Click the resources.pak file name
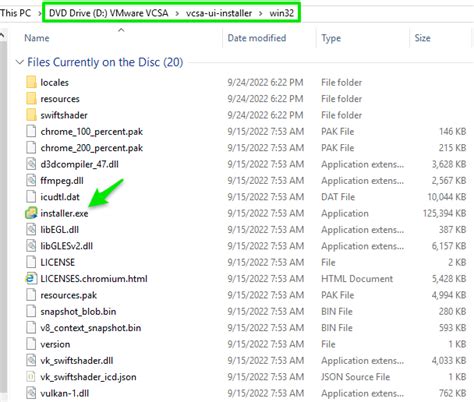 pos(69,295)
